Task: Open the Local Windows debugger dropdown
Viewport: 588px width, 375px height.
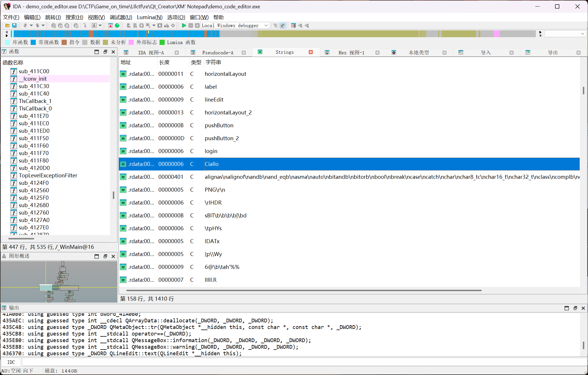Action: point(266,25)
